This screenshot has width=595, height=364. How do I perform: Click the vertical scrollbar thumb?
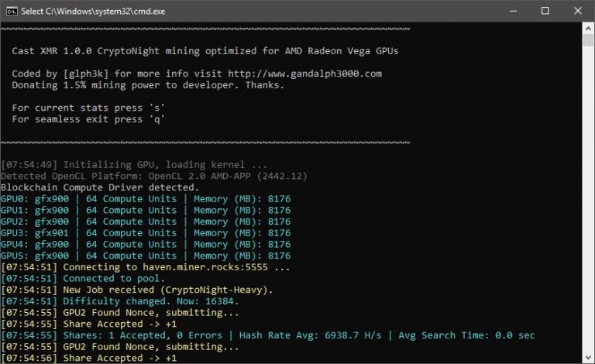[x=588, y=40]
